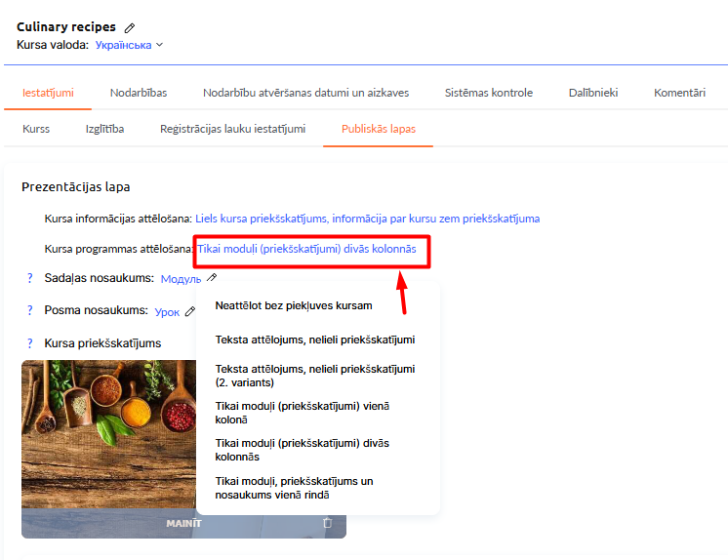Choose Tikai moduļi (priekšskatījumi) divās kolonnās in menu

303,450
